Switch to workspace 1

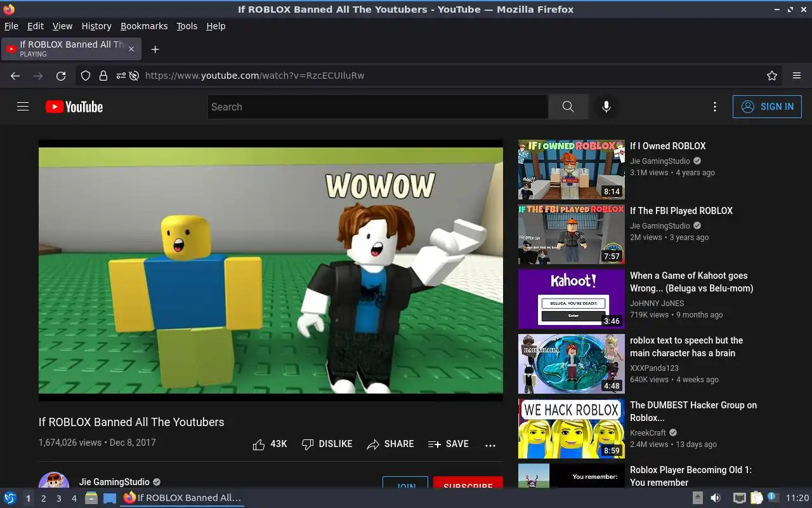click(28, 498)
